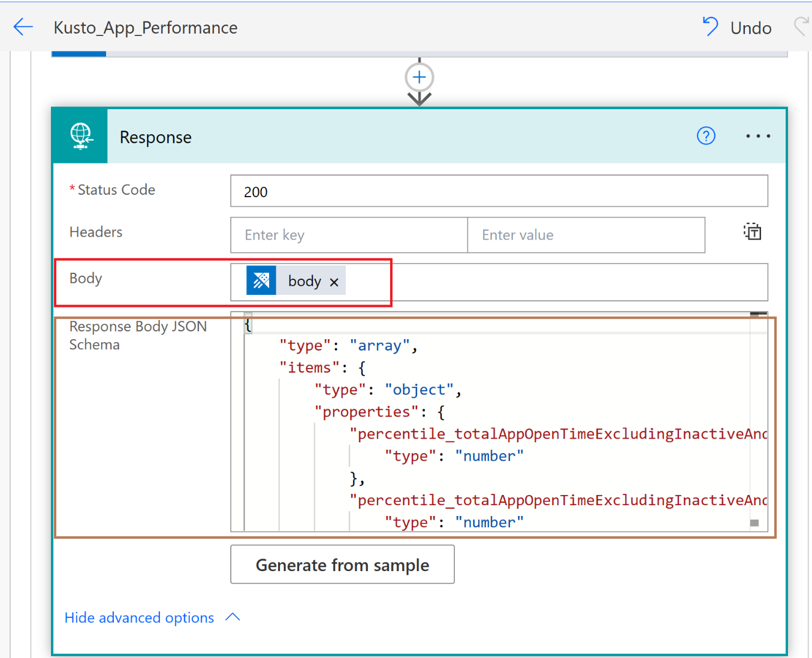Collapse advanced options using the chevron
Image resolution: width=812 pixels, height=658 pixels.
coord(233,617)
